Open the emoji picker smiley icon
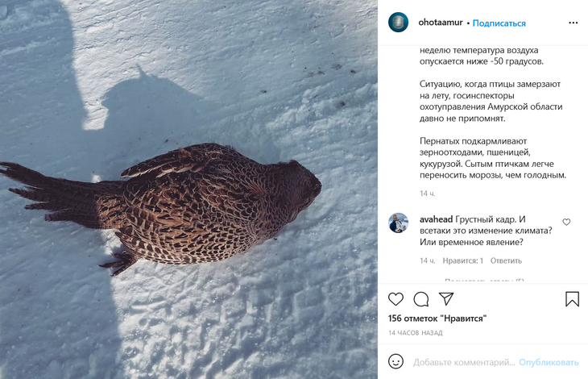The height and width of the screenshot is (379, 588). (396, 361)
